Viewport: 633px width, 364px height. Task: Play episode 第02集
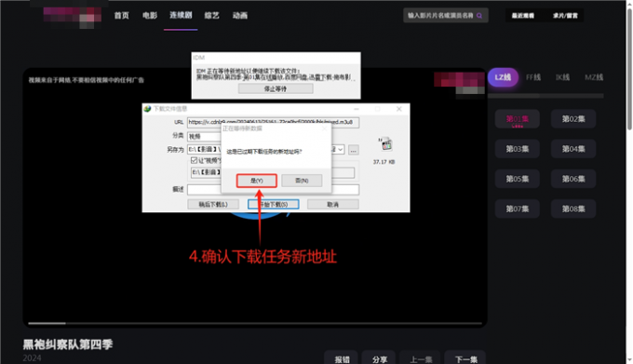[573, 119]
